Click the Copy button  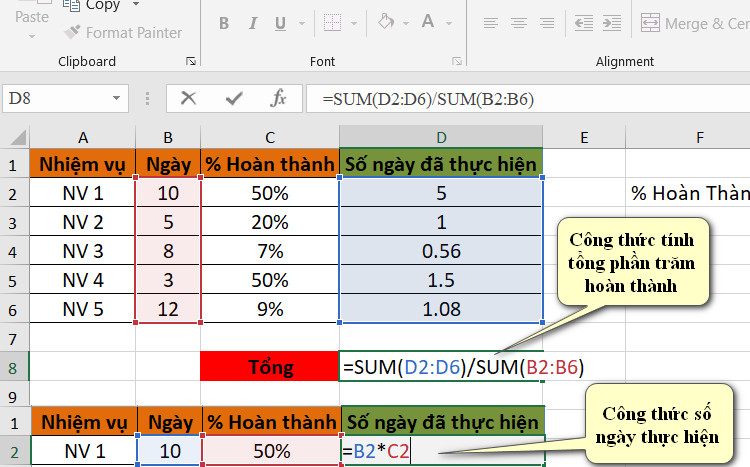click(x=94, y=5)
